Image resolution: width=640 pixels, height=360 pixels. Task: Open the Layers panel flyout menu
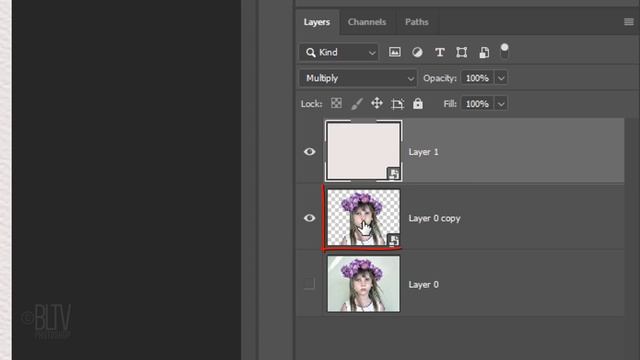tap(629, 22)
